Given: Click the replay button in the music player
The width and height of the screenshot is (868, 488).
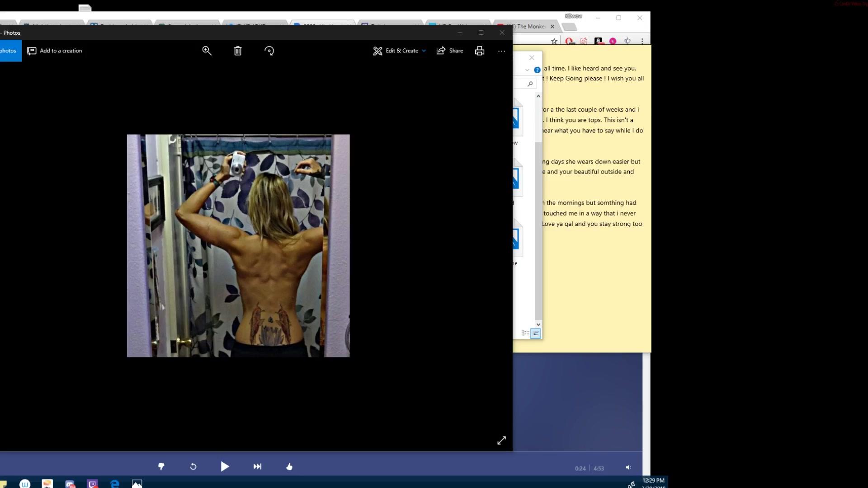Looking at the screenshot, I should (x=193, y=467).
